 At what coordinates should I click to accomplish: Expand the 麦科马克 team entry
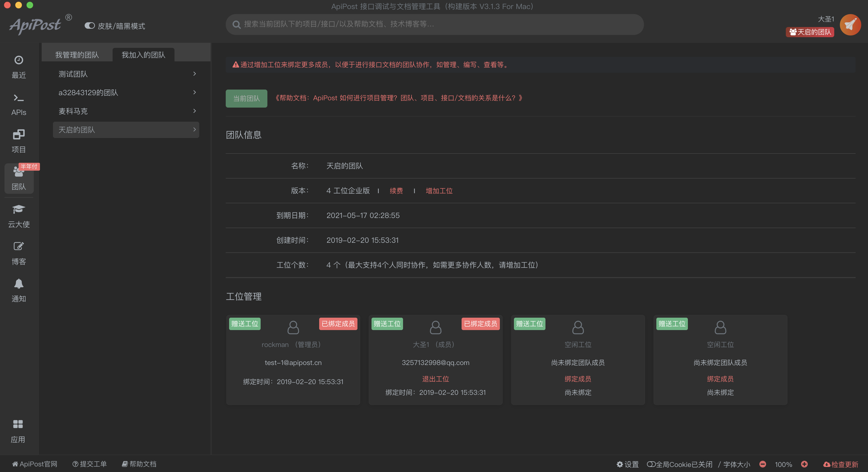pos(126,111)
